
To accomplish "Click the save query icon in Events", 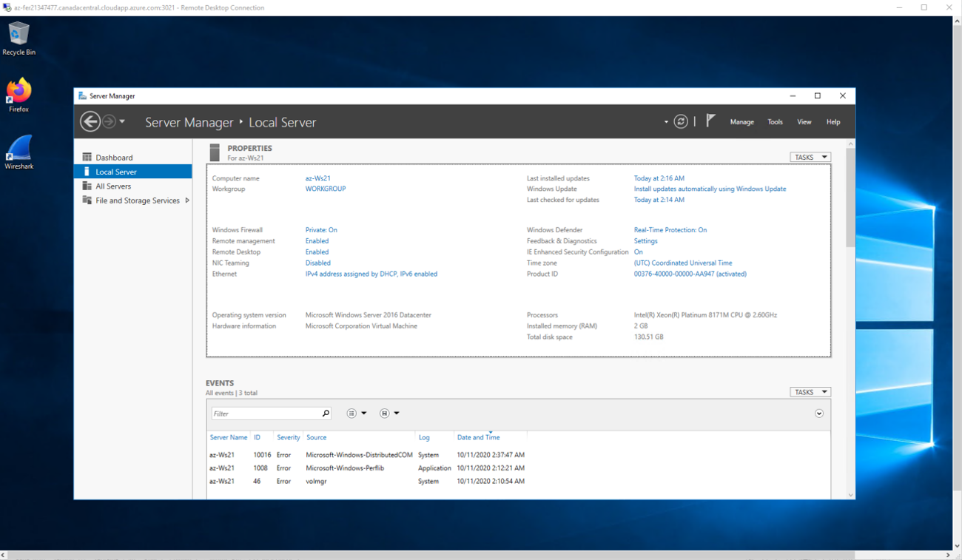I will (386, 413).
